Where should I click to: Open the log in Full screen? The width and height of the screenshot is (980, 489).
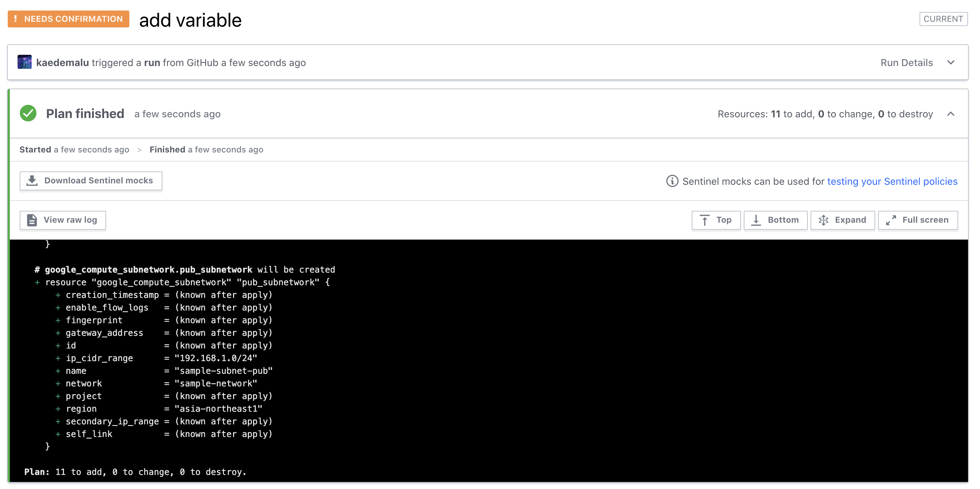pyautogui.click(x=918, y=220)
